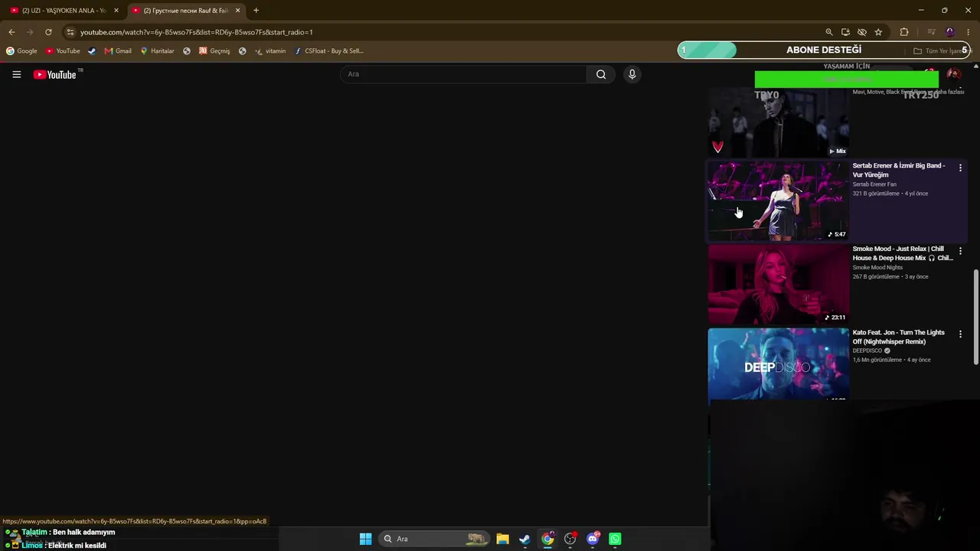Click the YouTube search magnifier button
Viewport: 980px width, 551px height.
pyautogui.click(x=601, y=74)
